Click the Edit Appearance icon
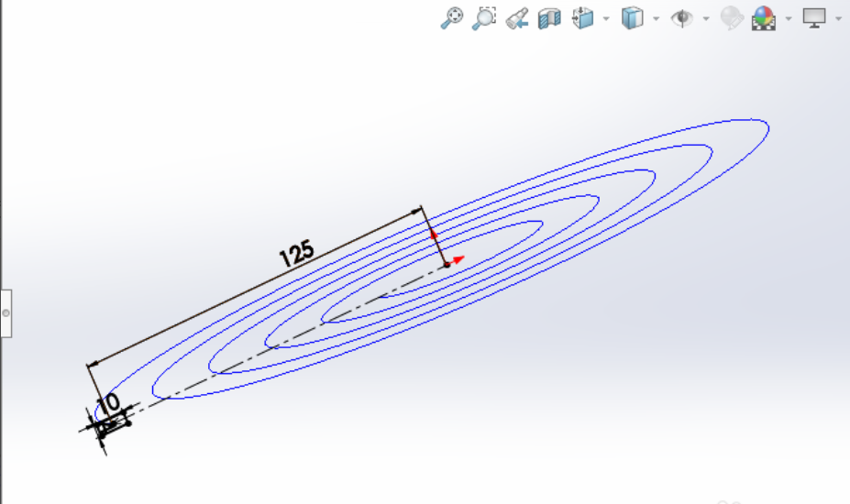The height and width of the screenshot is (504, 850). click(732, 18)
